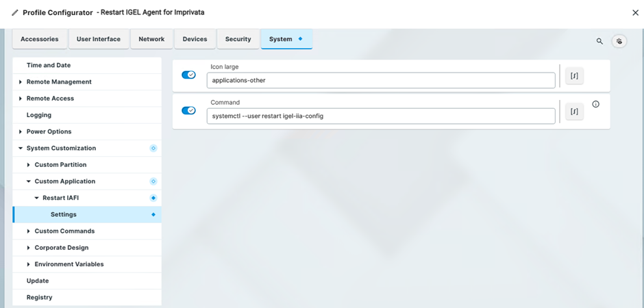Open Time and Date settings
This screenshot has height=308, width=644.
coord(48,65)
